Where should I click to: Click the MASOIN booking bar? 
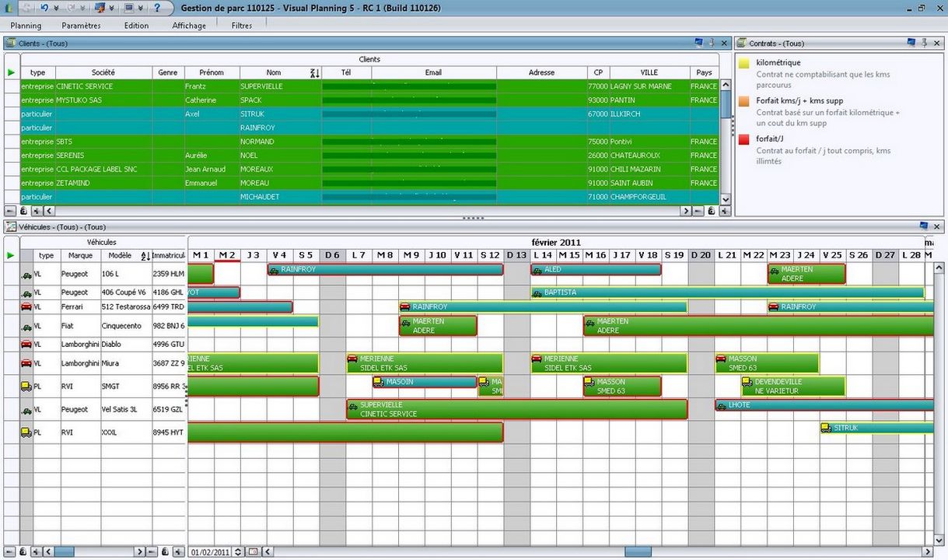click(x=425, y=382)
